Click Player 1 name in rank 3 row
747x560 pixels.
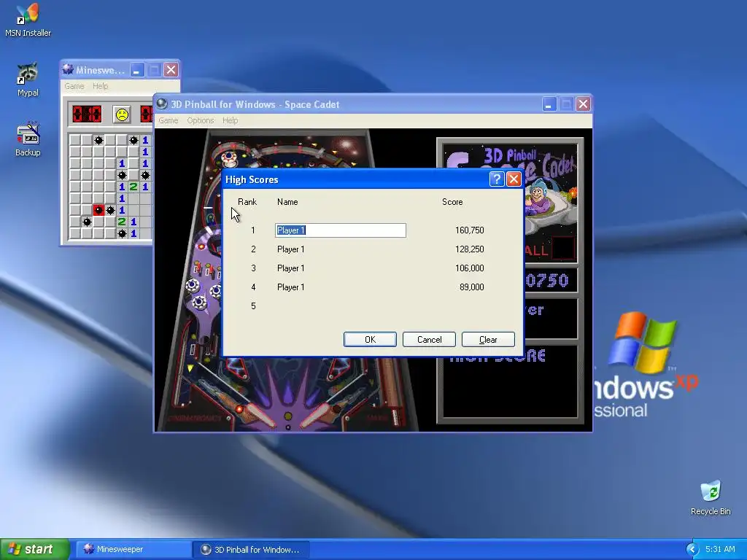coord(290,268)
